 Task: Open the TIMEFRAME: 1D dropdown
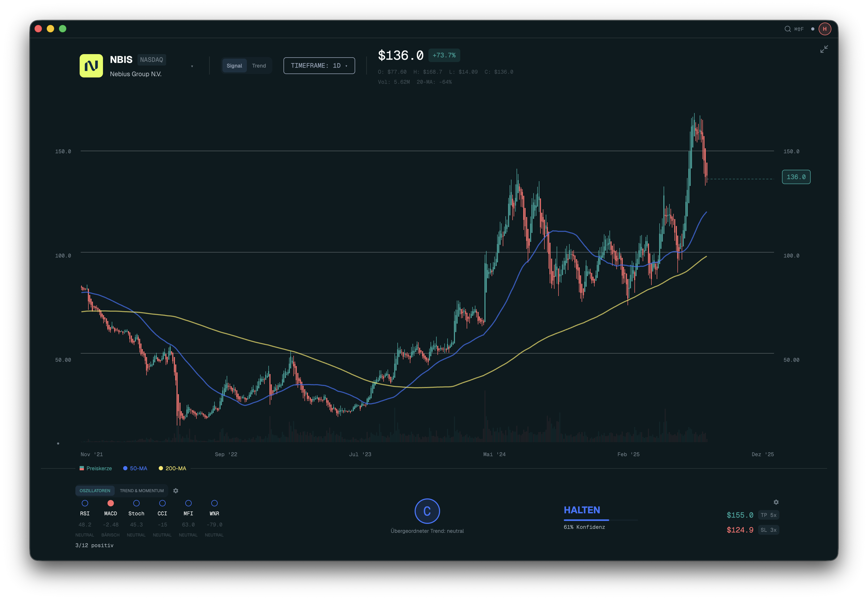[x=319, y=65]
